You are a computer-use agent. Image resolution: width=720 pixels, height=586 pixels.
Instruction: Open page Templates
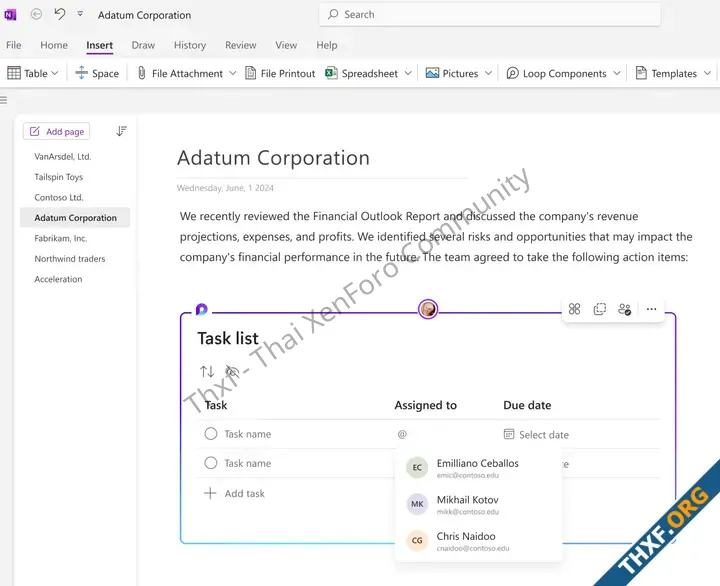pyautogui.click(x=666, y=73)
